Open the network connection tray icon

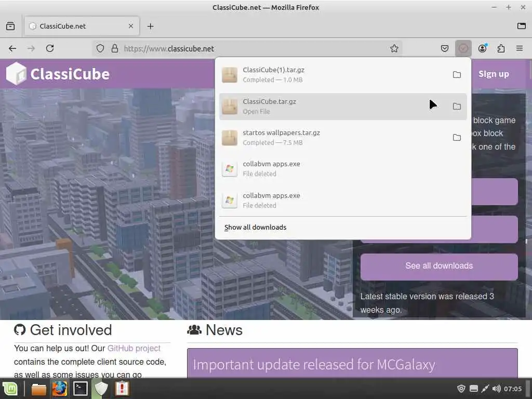point(485,389)
